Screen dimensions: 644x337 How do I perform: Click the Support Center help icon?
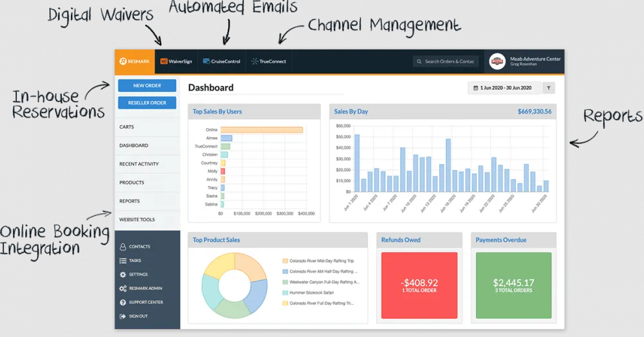123,303
